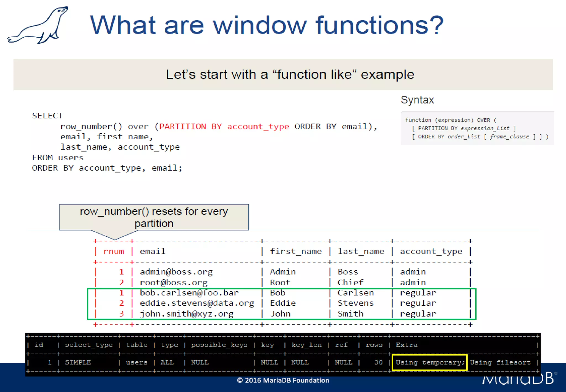Click the Syntax heading
The image size is (566, 392).
(417, 100)
